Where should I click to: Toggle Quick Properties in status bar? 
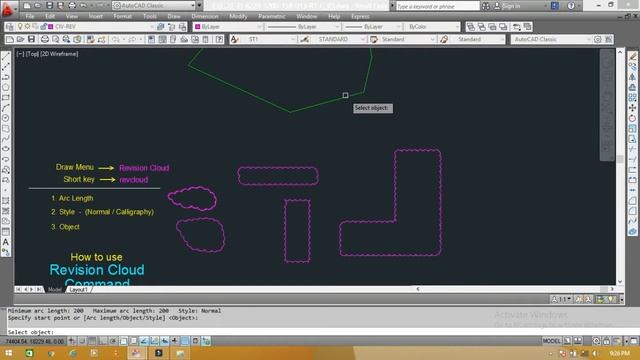point(195,341)
